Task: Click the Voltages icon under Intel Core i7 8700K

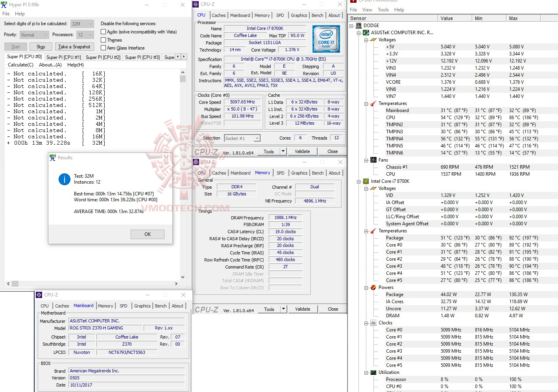Action: coord(373,188)
